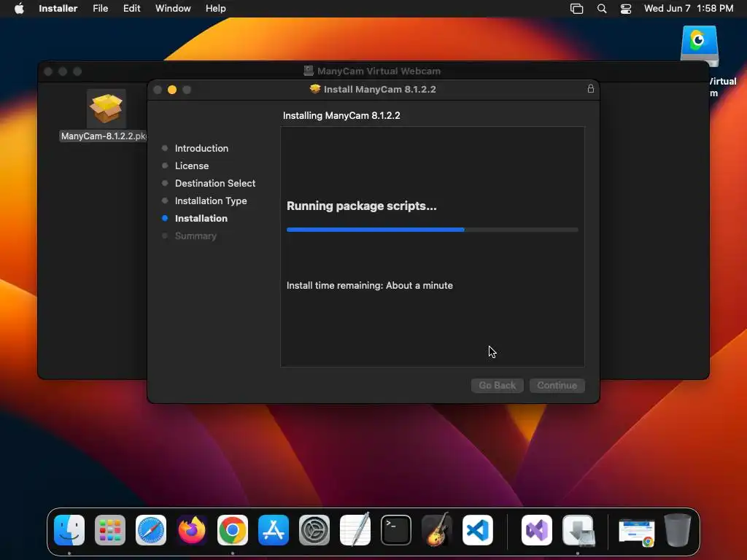Open the Apple menu

19,9
